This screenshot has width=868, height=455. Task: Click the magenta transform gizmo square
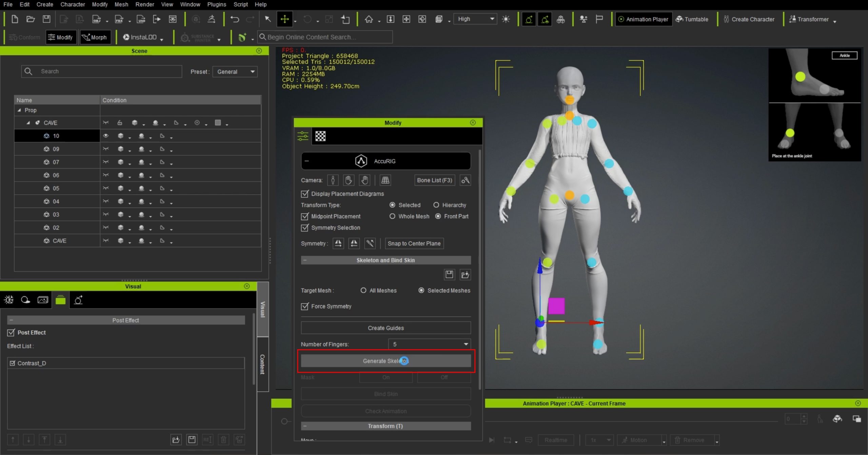pyautogui.click(x=556, y=306)
